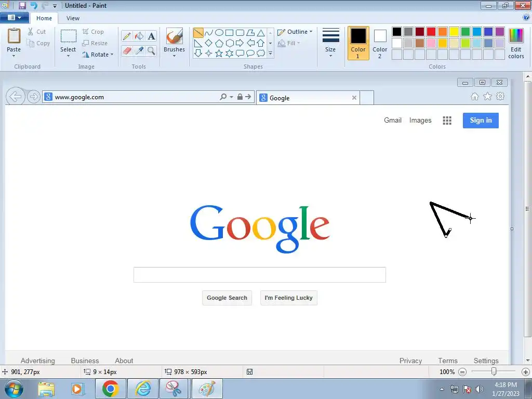Screen dimensions: 532x399
Task: Activate Color 1 selector
Action: point(358,44)
